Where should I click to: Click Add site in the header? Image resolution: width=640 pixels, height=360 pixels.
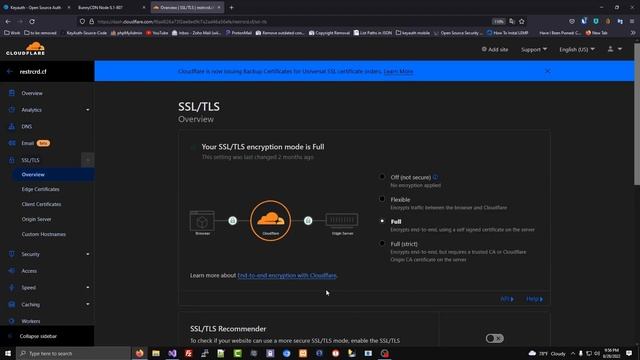click(x=495, y=49)
